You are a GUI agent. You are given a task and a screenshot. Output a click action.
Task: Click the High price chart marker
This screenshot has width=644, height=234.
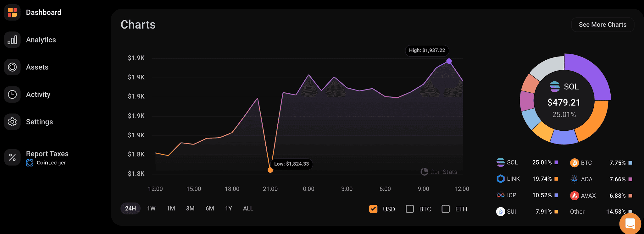point(449,61)
